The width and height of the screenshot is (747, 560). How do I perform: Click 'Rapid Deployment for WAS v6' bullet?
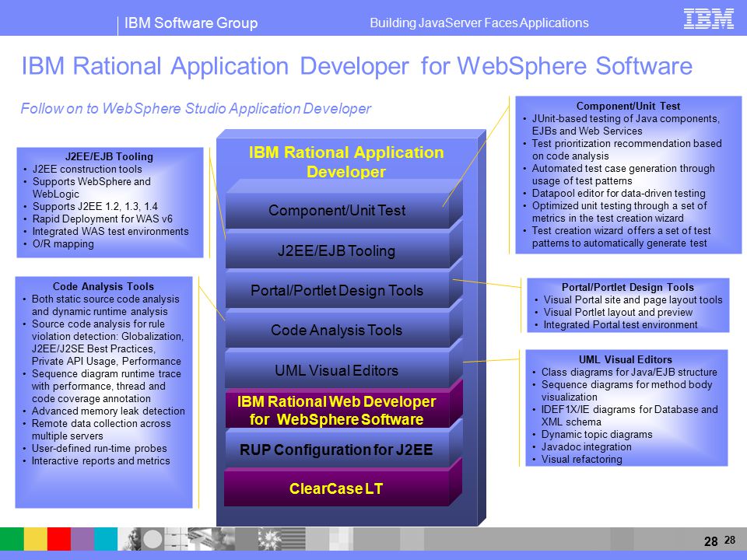tap(103, 219)
